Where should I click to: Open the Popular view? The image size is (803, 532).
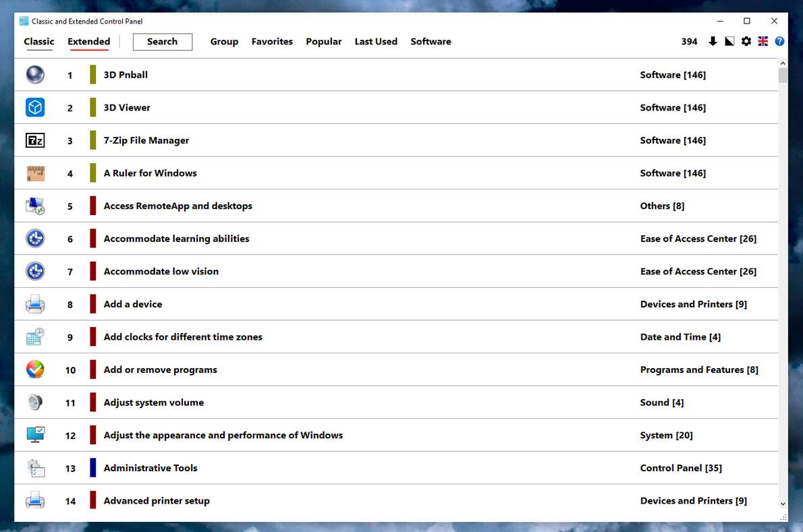click(x=324, y=41)
